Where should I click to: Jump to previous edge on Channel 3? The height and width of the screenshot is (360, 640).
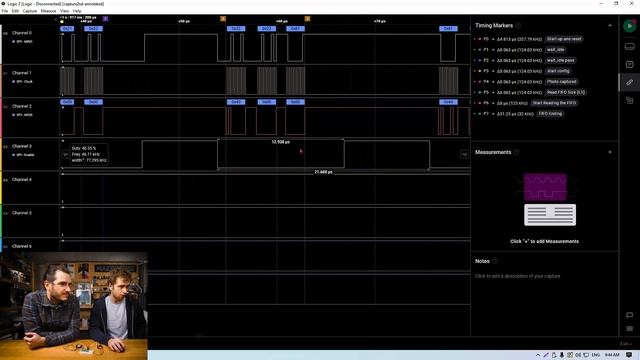click(65, 155)
